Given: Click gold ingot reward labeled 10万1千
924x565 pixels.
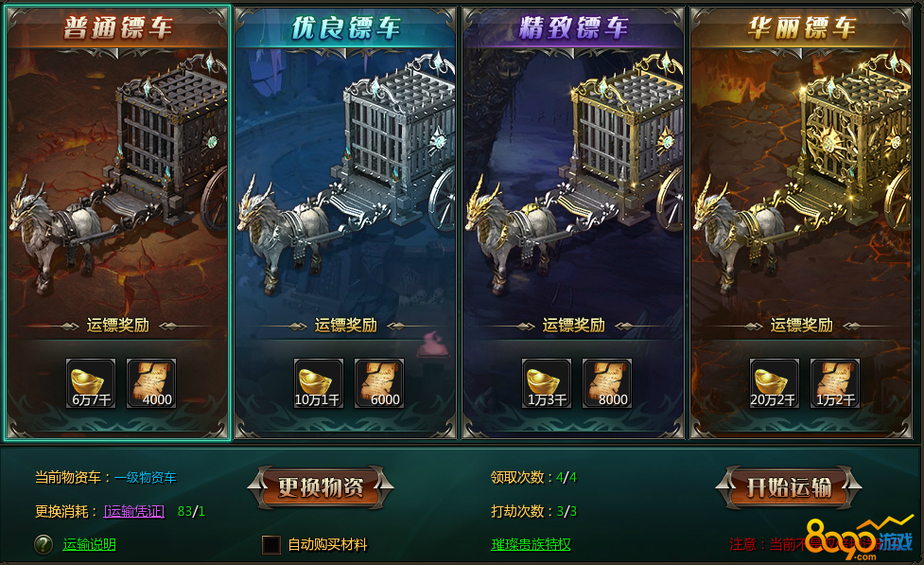Looking at the screenshot, I should [x=319, y=383].
